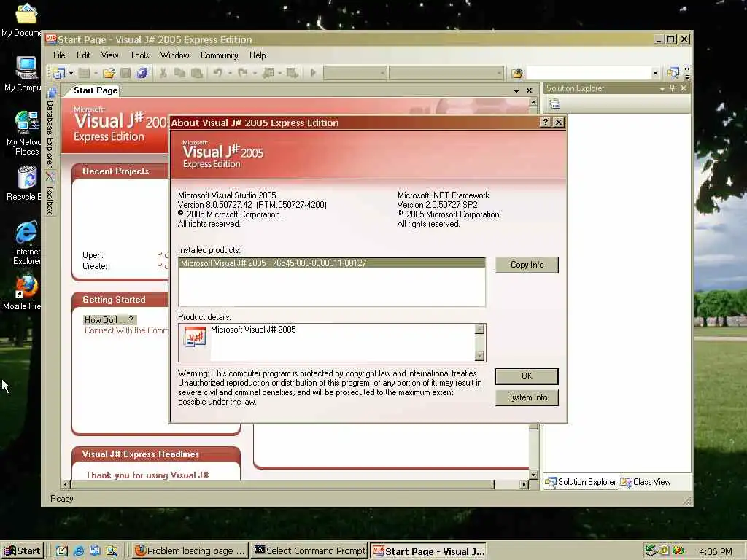This screenshot has width=747, height=560.
Task: Click the Redo arrow icon
Action: click(242, 73)
